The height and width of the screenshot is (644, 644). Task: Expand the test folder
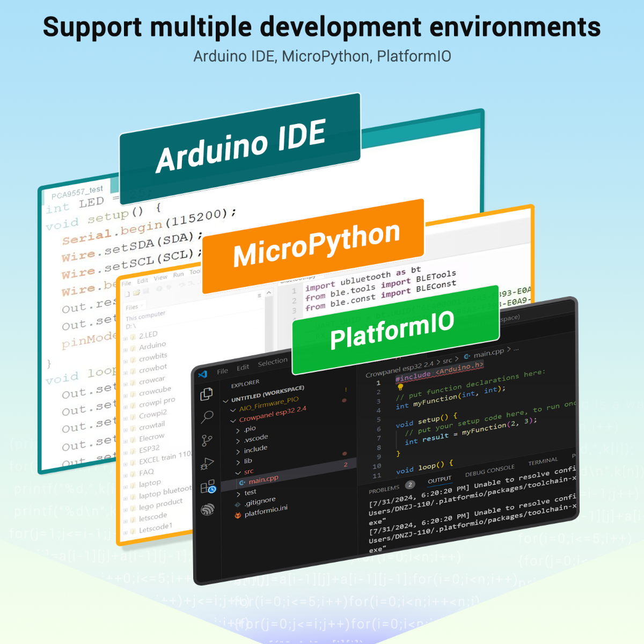[x=238, y=494]
